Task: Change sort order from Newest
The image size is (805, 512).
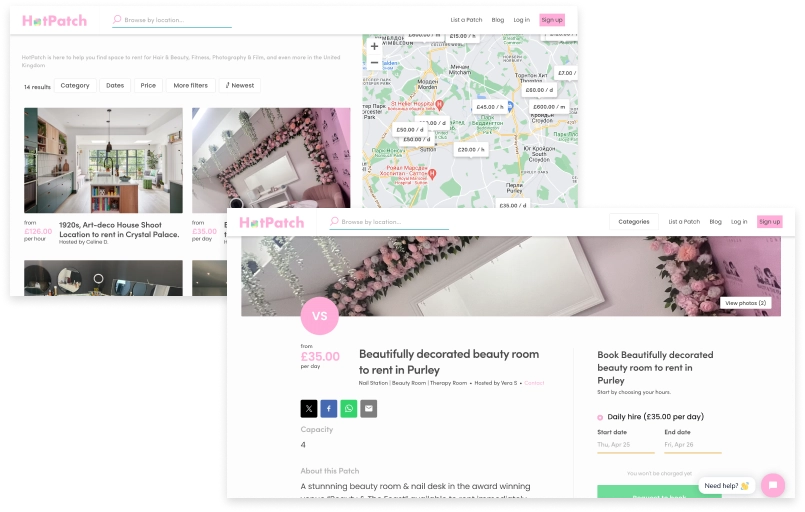Action: tap(240, 86)
